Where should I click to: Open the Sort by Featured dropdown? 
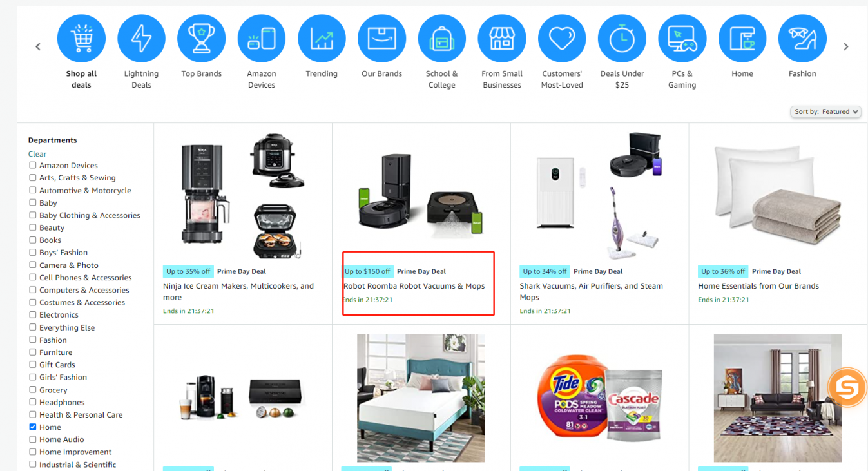(x=826, y=111)
